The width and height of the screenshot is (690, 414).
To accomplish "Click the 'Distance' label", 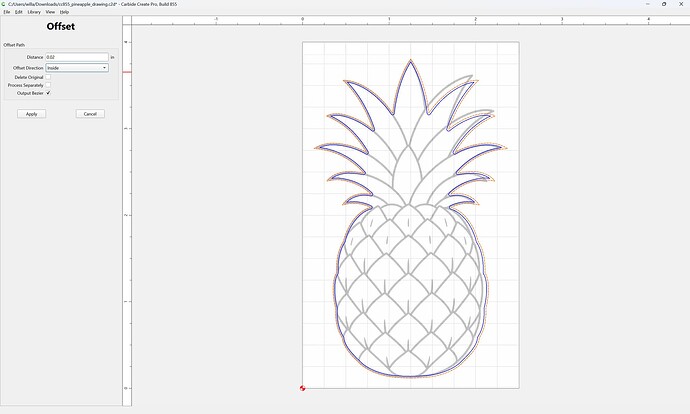I will click(35, 57).
